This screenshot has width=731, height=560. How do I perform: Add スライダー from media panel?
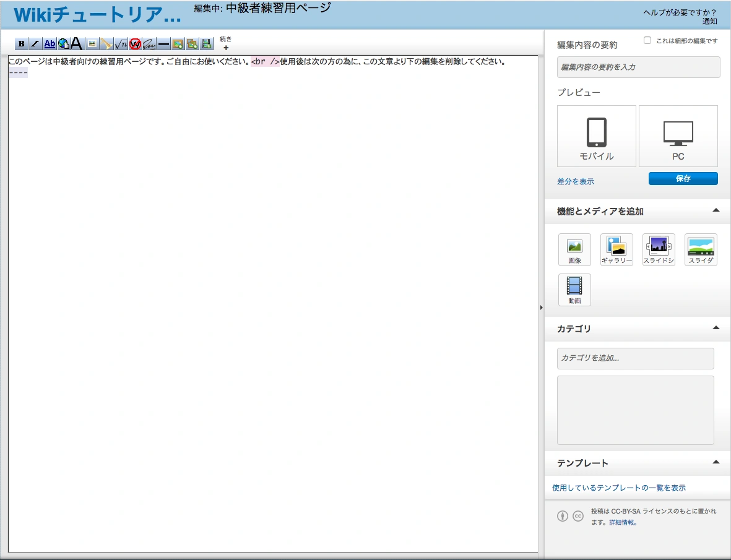tap(701, 250)
